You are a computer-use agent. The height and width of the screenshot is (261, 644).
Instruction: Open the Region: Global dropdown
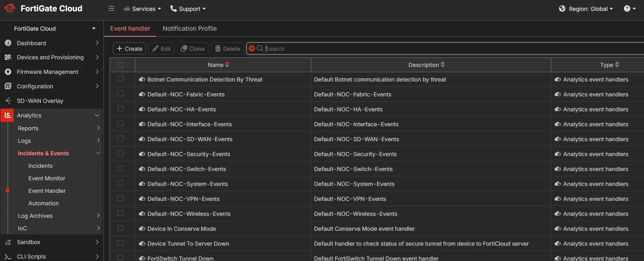coord(586,9)
